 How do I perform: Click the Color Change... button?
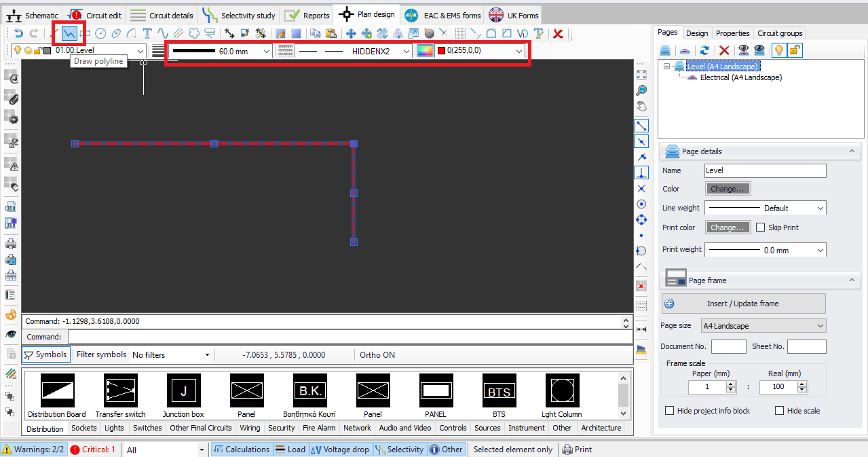click(x=728, y=189)
